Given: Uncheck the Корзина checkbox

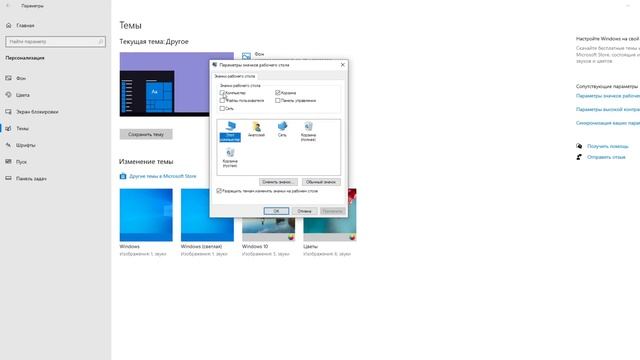Looking at the screenshot, I should [x=278, y=93].
